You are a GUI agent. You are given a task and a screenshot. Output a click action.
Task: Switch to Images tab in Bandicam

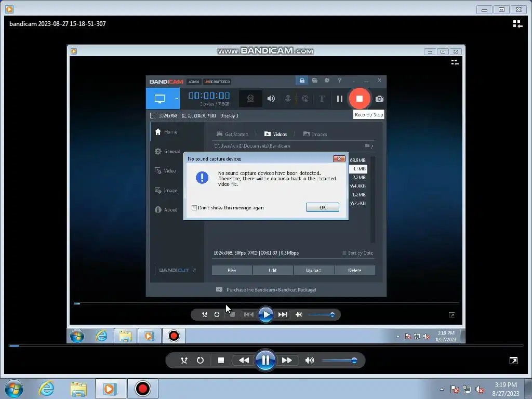point(315,134)
